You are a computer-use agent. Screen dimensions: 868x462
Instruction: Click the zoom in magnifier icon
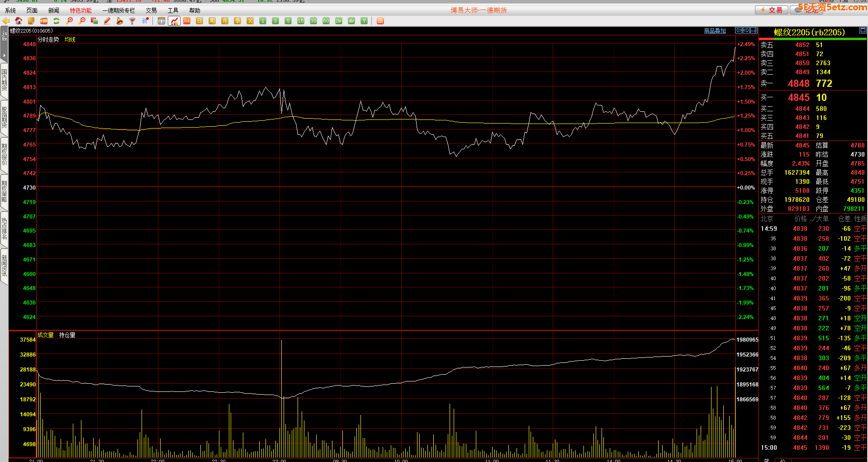point(69,21)
